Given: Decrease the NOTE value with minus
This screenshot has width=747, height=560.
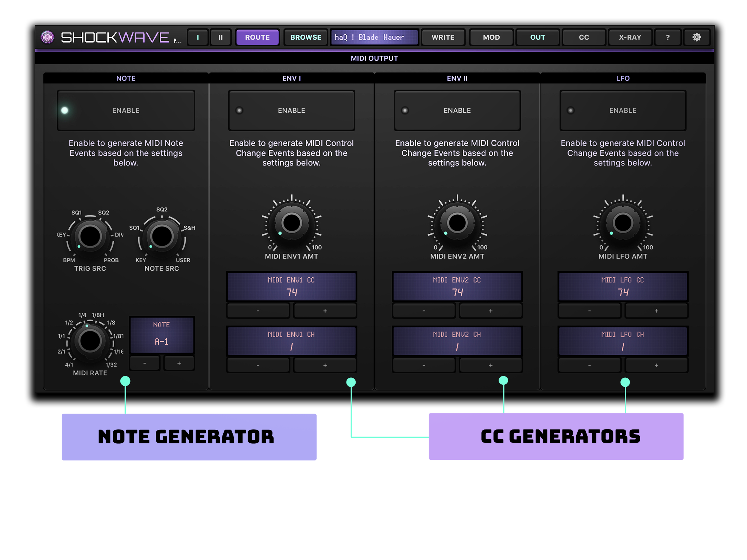Looking at the screenshot, I should pos(145,363).
